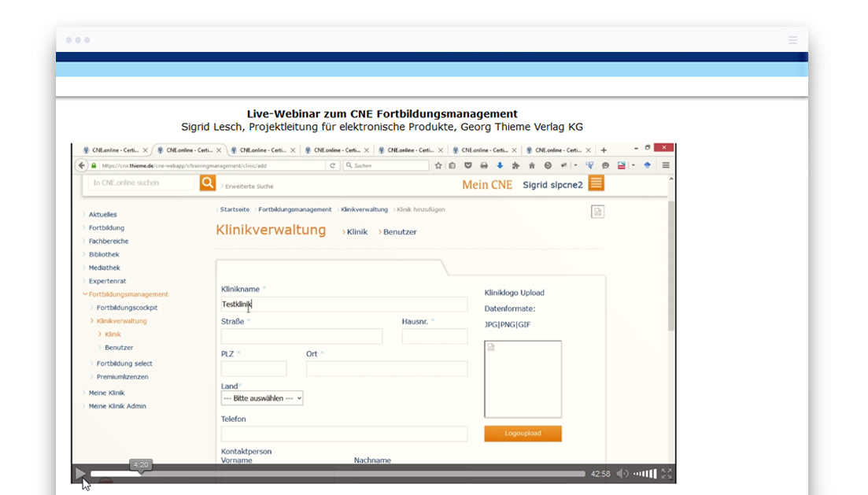Click the bookmark star icon
This screenshot has width=868, height=495.
click(x=438, y=166)
